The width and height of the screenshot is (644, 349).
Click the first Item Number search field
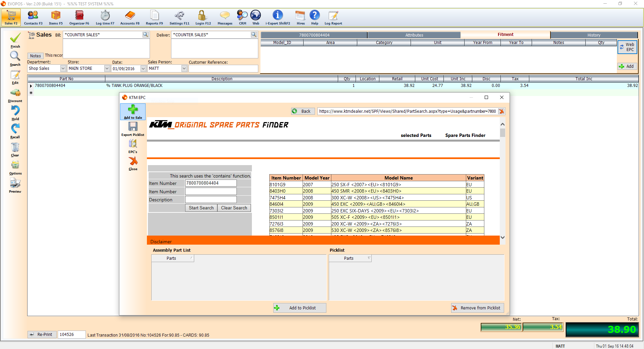tap(211, 183)
